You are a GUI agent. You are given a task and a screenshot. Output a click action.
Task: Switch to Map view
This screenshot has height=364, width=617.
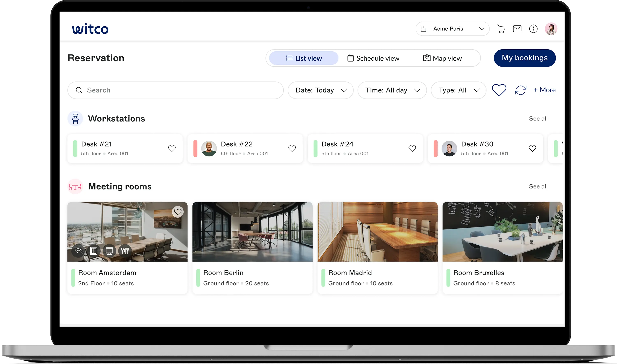(443, 58)
